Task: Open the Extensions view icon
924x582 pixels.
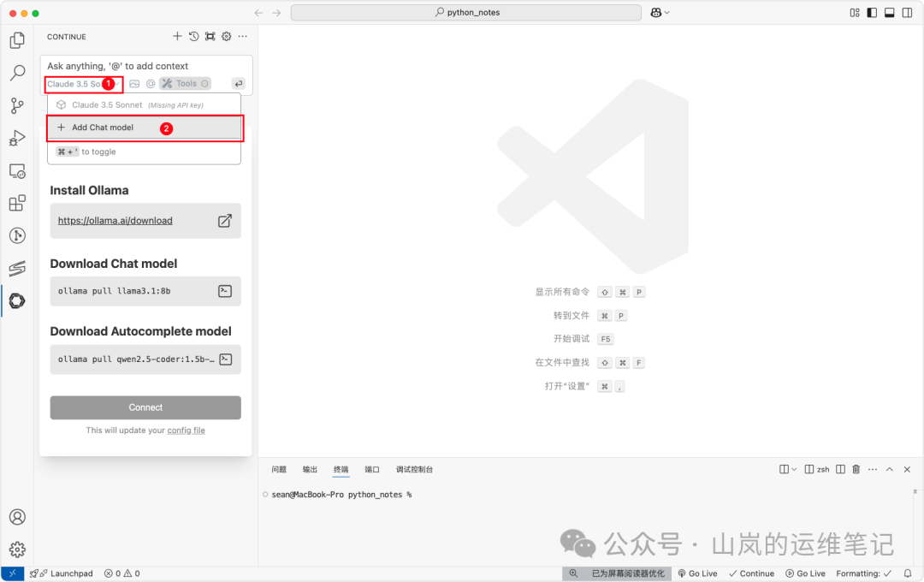Action: [x=17, y=203]
